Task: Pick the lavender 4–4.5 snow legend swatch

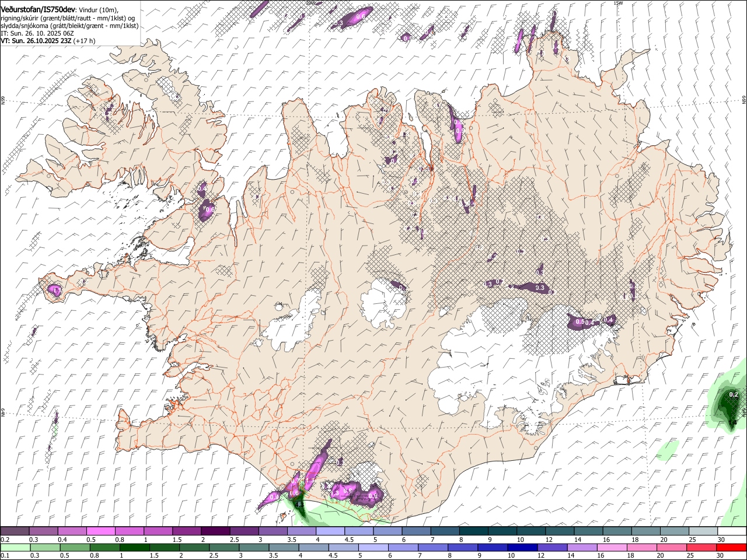Action: [x=330, y=531]
